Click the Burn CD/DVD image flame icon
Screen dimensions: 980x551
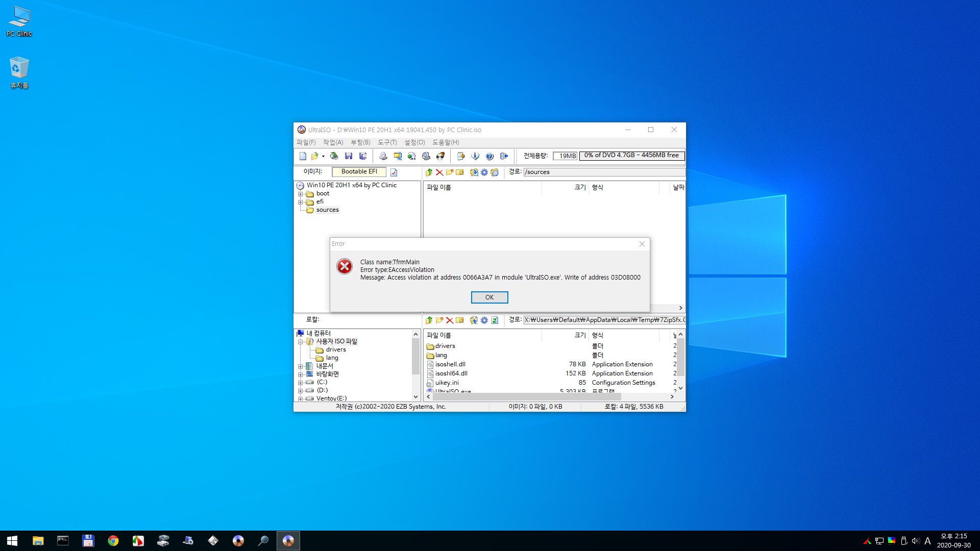tap(440, 156)
